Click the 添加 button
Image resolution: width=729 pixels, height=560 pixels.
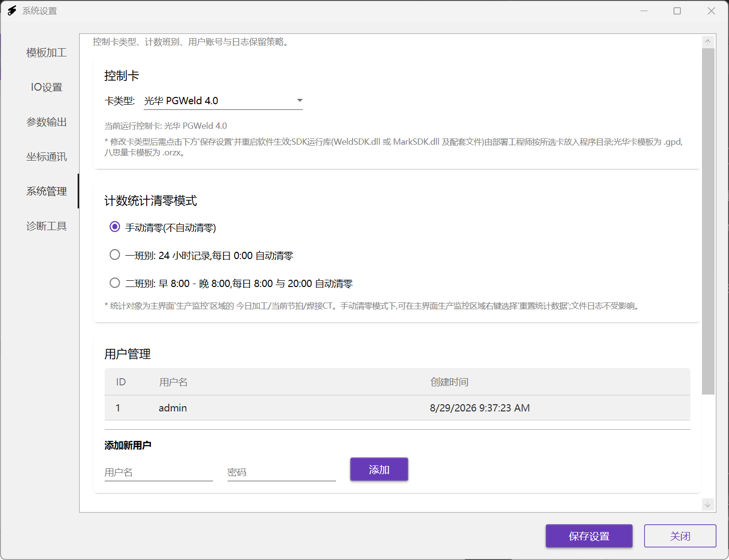point(379,469)
